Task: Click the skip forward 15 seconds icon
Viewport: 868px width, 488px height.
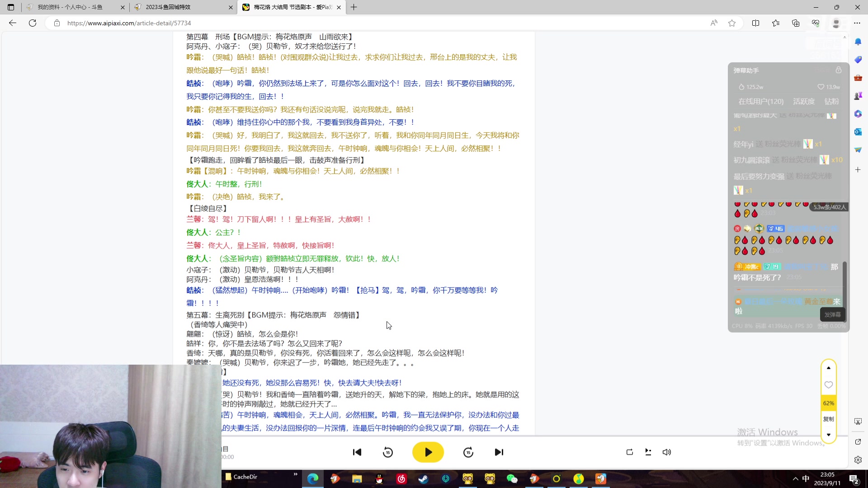Action: pyautogui.click(x=468, y=452)
